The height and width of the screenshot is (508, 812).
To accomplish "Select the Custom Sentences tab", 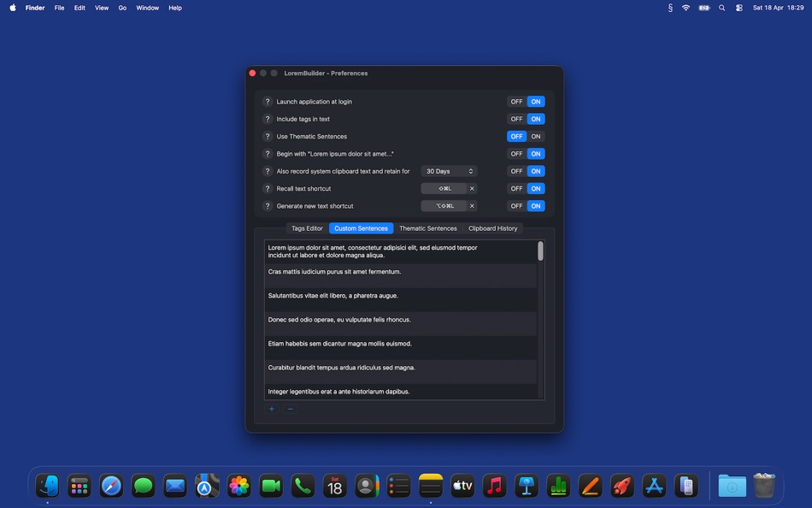I will tap(361, 228).
